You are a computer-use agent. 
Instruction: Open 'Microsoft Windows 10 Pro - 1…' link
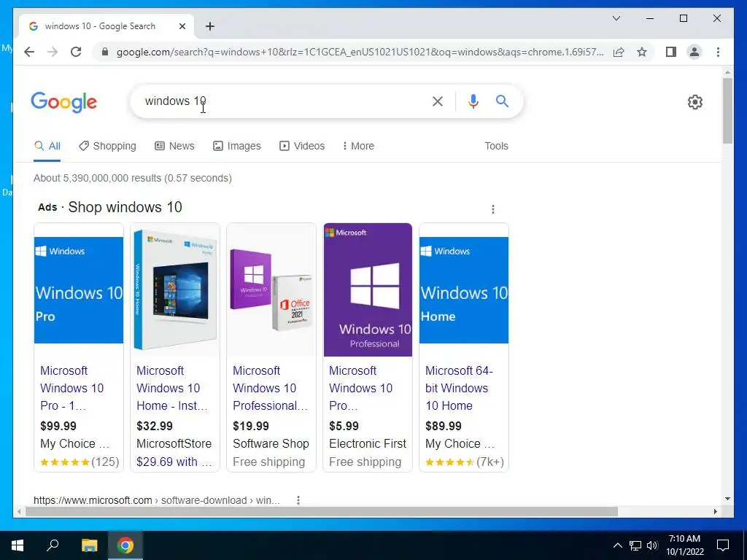(x=72, y=388)
